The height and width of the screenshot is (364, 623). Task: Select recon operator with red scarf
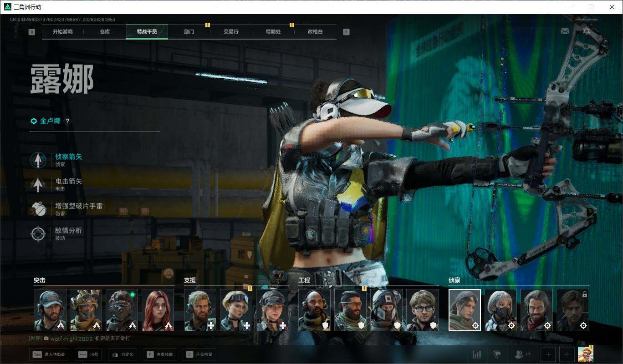(x=537, y=310)
